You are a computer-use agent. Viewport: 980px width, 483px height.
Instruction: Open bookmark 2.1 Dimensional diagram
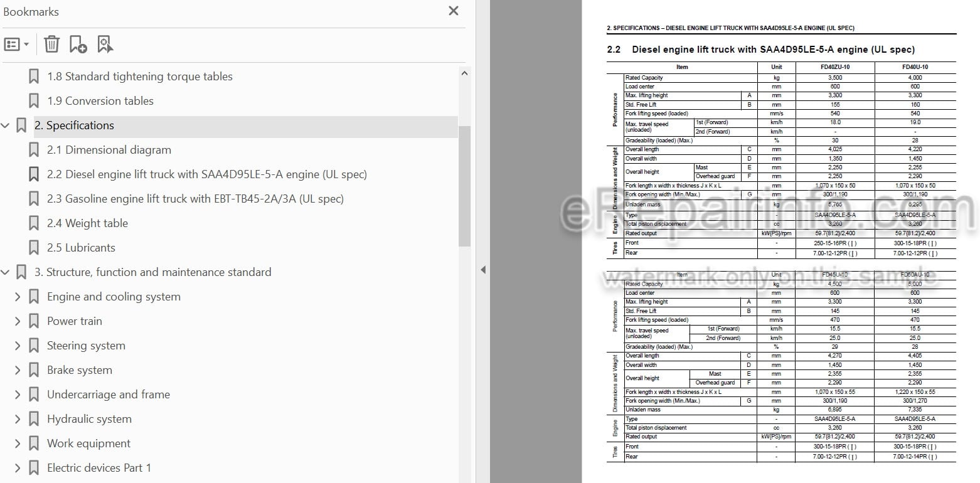pyautogui.click(x=109, y=150)
